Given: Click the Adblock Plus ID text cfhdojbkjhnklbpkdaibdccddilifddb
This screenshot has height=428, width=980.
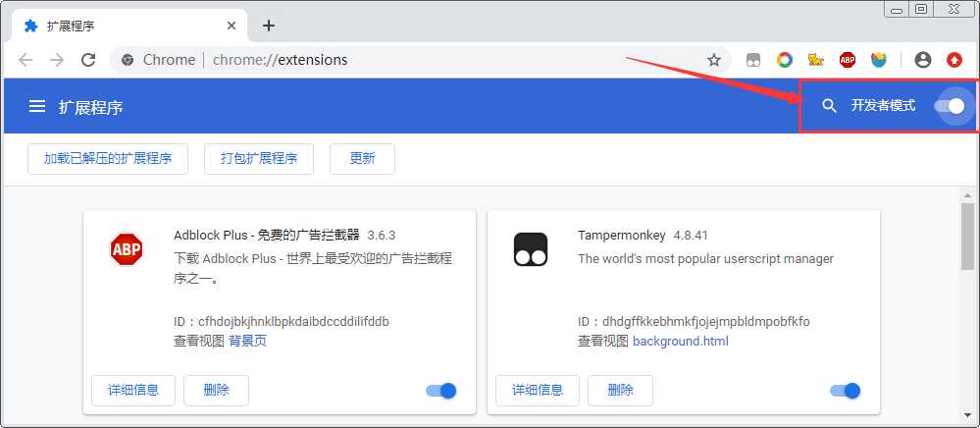Looking at the screenshot, I should [x=293, y=322].
